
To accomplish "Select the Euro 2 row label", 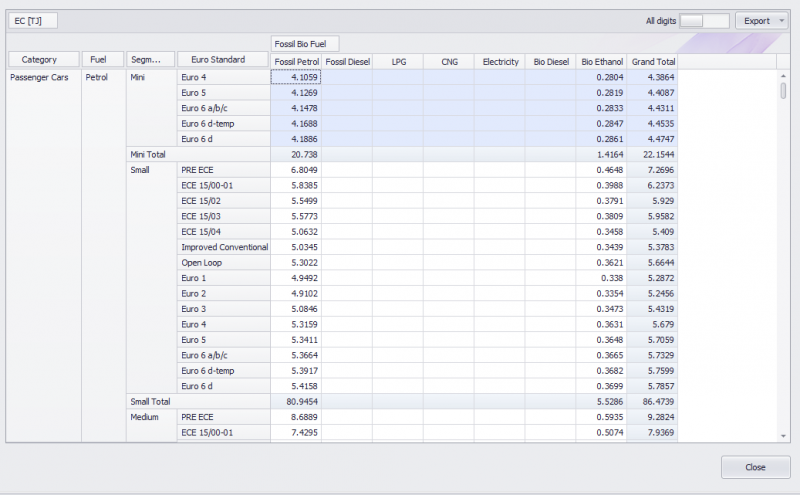I will click(223, 293).
